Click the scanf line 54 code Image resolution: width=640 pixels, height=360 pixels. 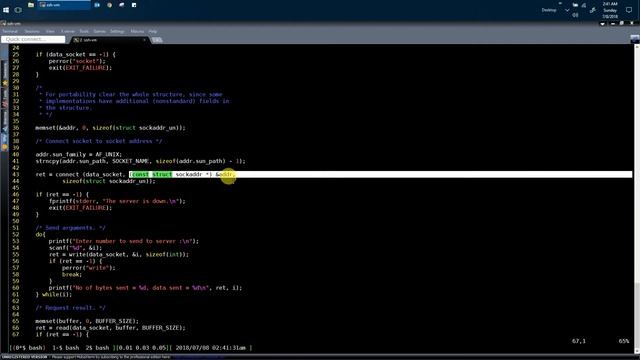point(76,248)
